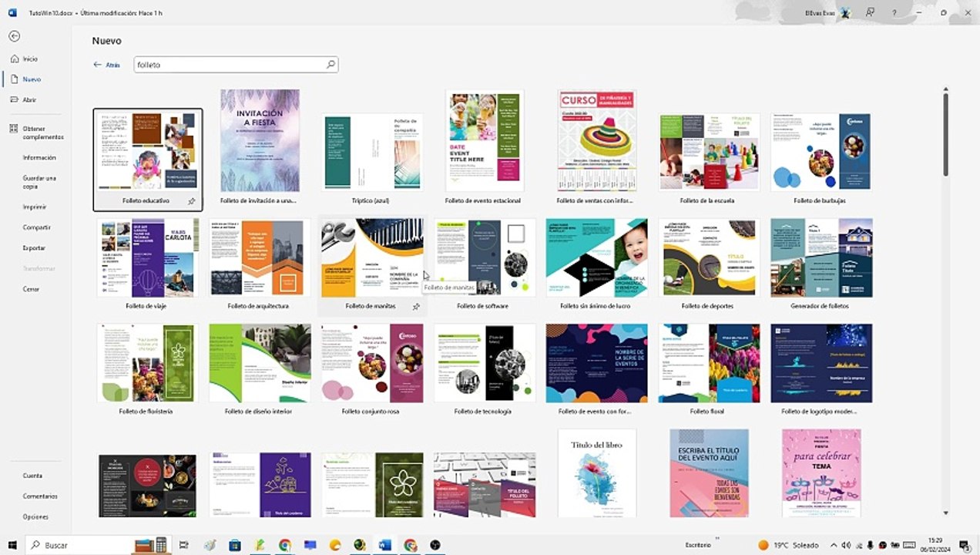Pin the Folleto de manitas template
This screenshot has height=555, width=980.
tap(416, 307)
